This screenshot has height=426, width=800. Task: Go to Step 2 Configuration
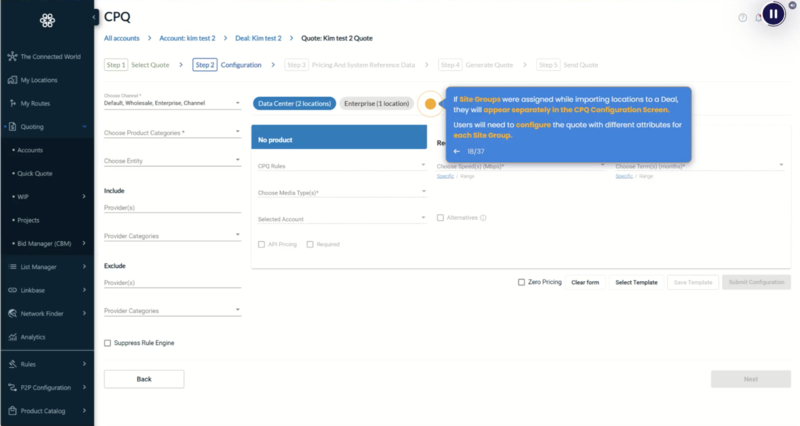click(x=227, y=65)
